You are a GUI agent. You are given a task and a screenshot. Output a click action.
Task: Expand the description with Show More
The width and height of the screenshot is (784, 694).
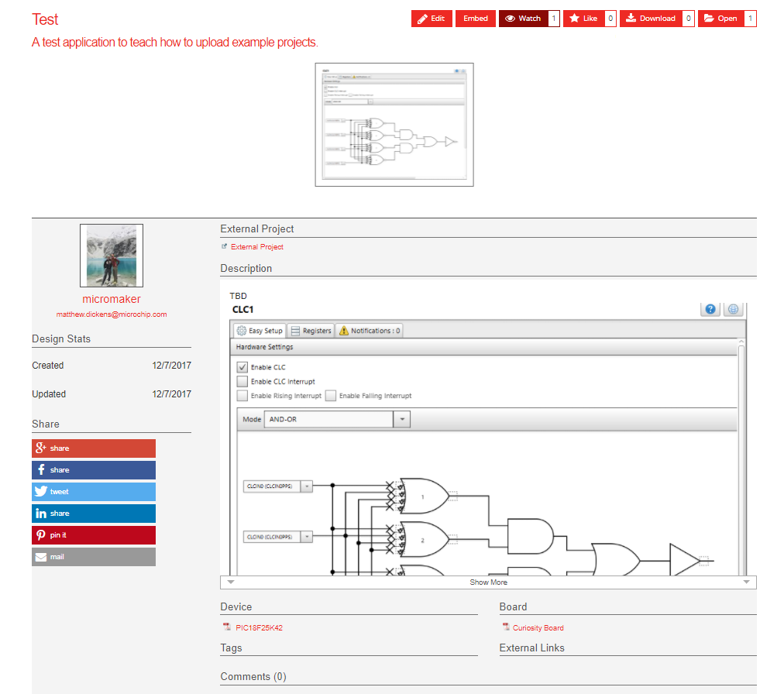coord(488,582)
